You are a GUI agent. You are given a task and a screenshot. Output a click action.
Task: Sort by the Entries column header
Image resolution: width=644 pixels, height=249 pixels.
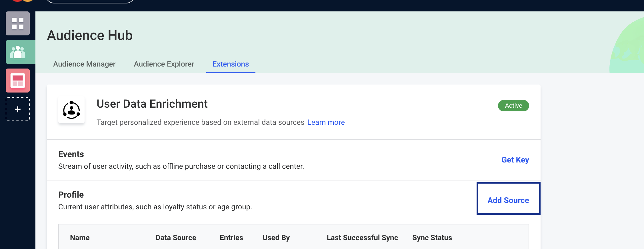[231, 238]
